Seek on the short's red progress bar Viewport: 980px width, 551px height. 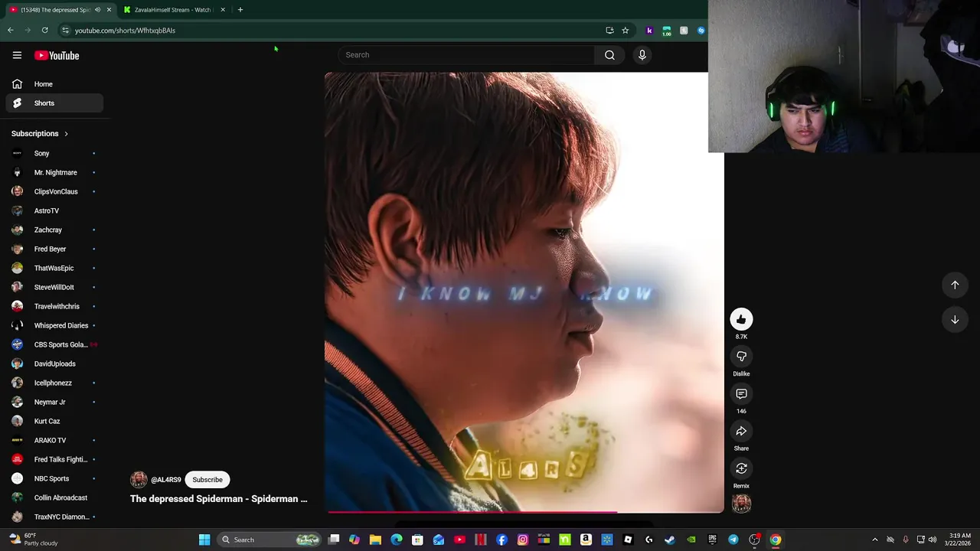click(525, 512)
